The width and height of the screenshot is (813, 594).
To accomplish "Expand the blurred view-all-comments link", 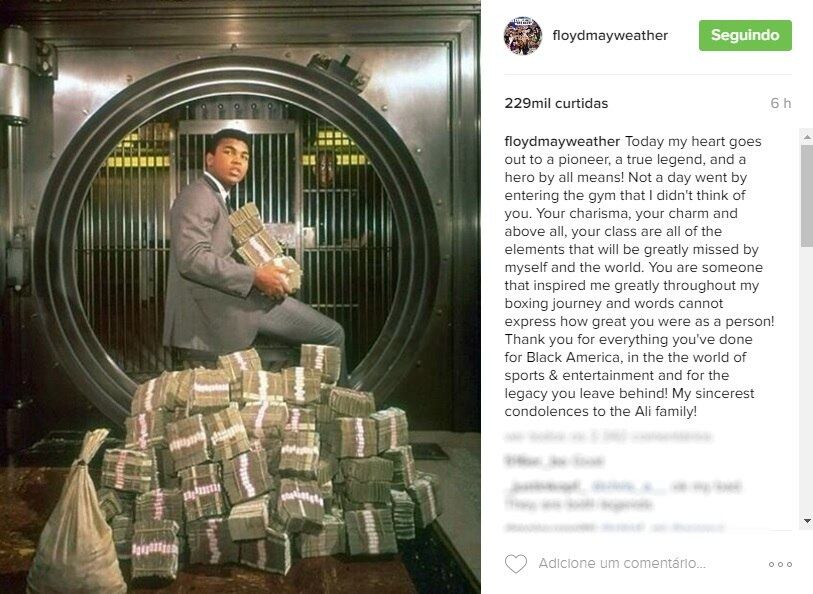I will [x=608, y=436].
